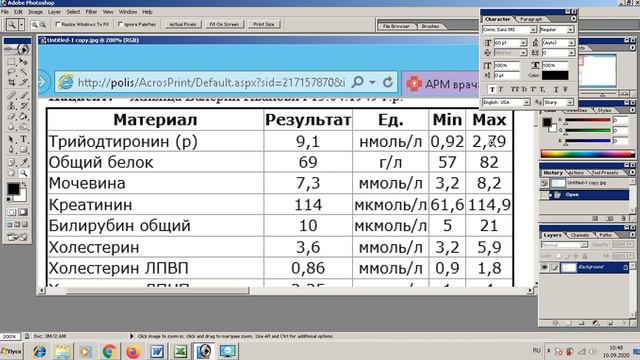Click the Zoom In options bar icon
The width and height of the screenshot is (640, 360).
pyautogui.click(x=35, y=25)
